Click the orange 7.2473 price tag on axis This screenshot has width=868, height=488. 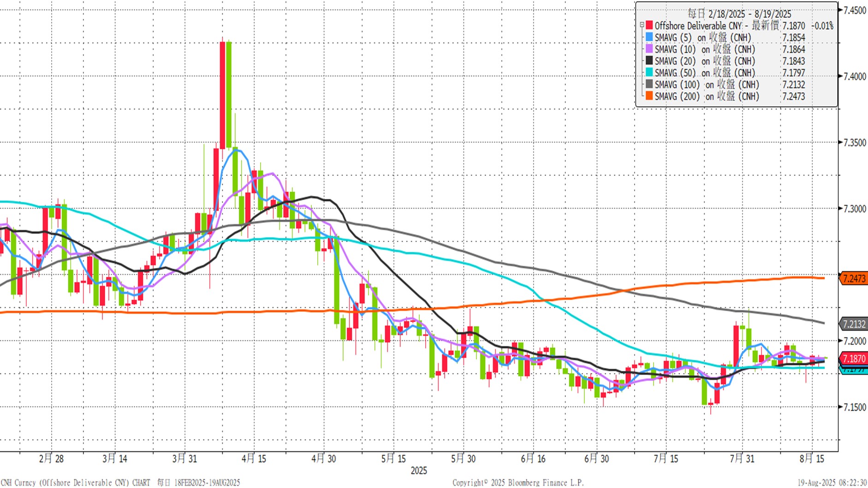click(x=853, y=278)
